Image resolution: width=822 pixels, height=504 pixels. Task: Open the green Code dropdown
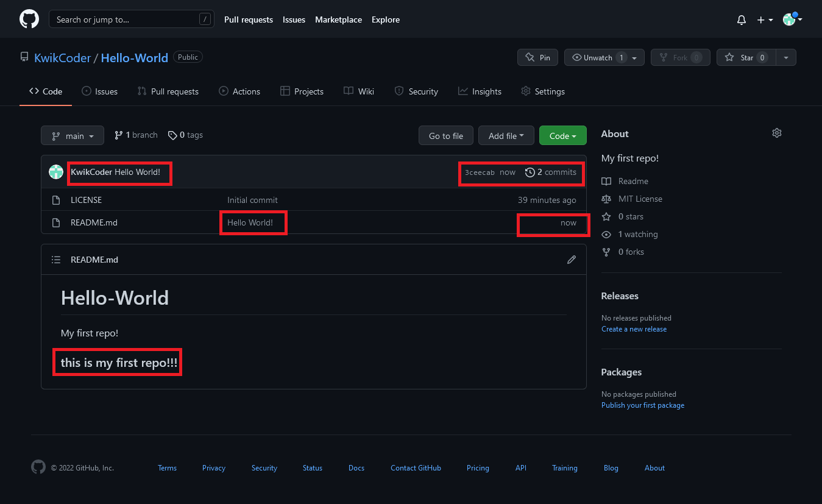[x=563, y=135]
